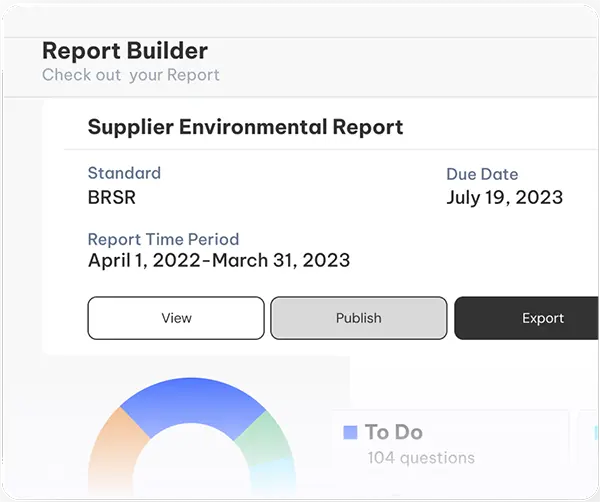Click the View button
Screen dimensions: 600x502
176,318
